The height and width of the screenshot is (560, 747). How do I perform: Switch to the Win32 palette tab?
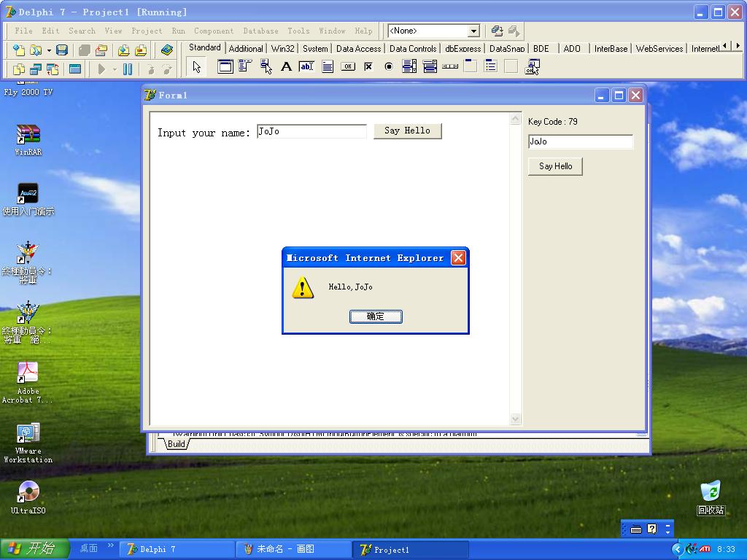click(x=283, y=49)
